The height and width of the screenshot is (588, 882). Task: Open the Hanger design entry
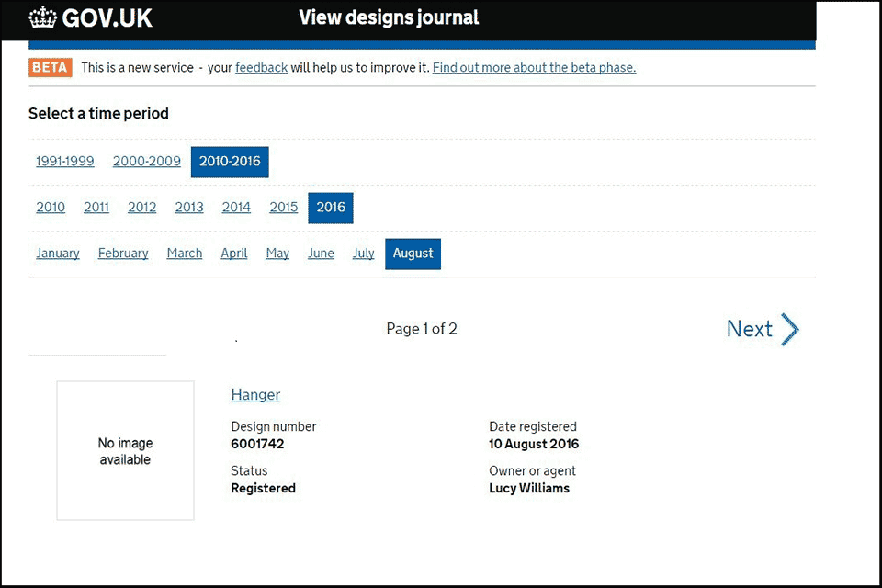(255, 395)
